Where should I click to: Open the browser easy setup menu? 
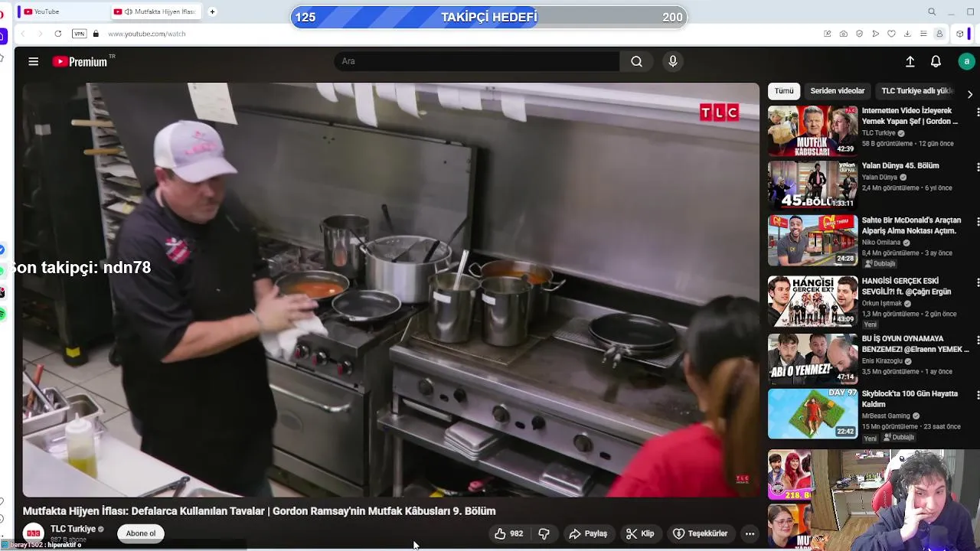[923, 34]
